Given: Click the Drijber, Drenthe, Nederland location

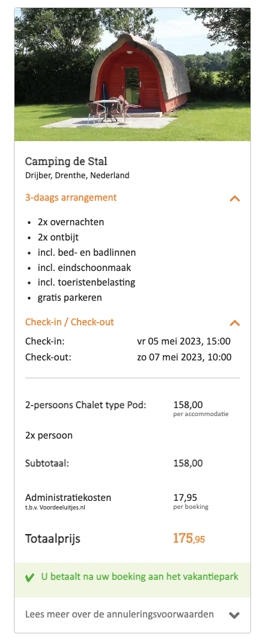Looking at the screenshot, I should point(77,176).
